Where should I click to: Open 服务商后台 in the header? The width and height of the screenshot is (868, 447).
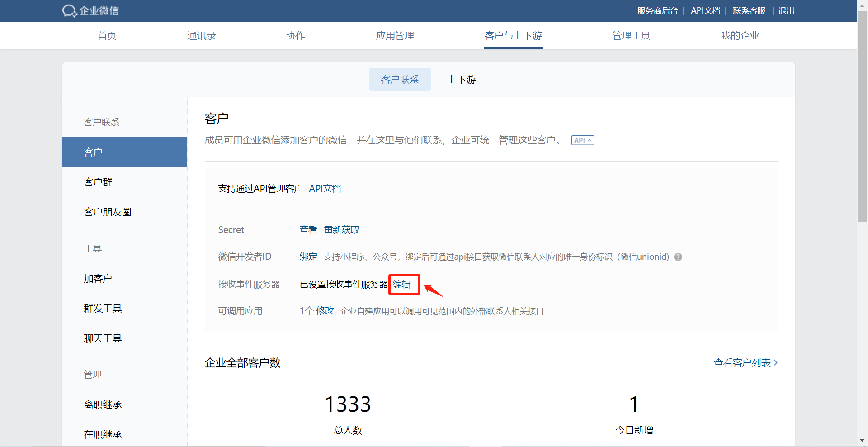click(658, 11)
